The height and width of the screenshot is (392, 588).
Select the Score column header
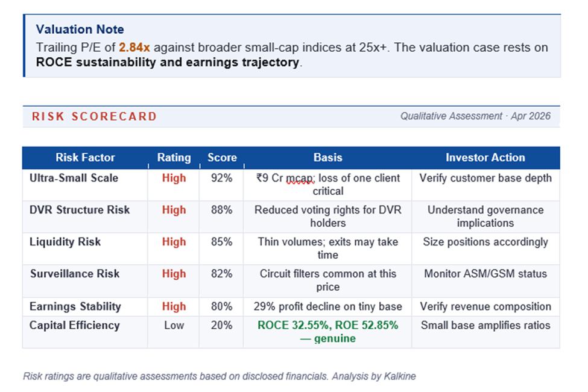tap(222, 158)
